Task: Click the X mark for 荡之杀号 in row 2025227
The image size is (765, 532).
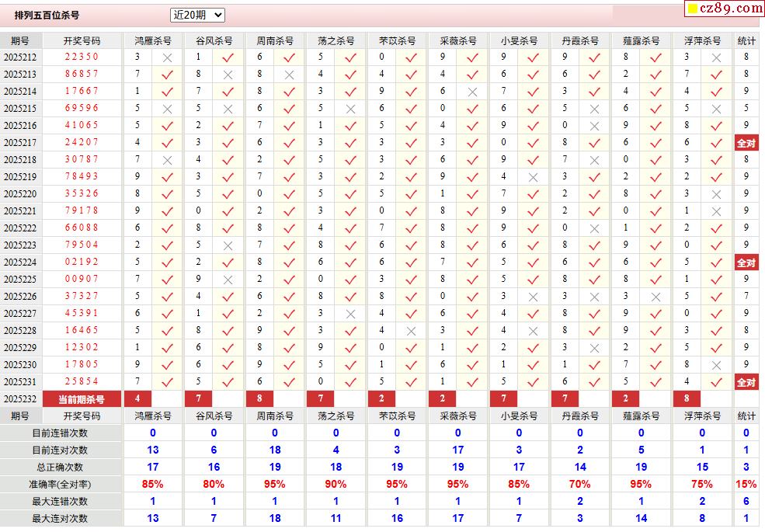Action: [x=350, y=314]
